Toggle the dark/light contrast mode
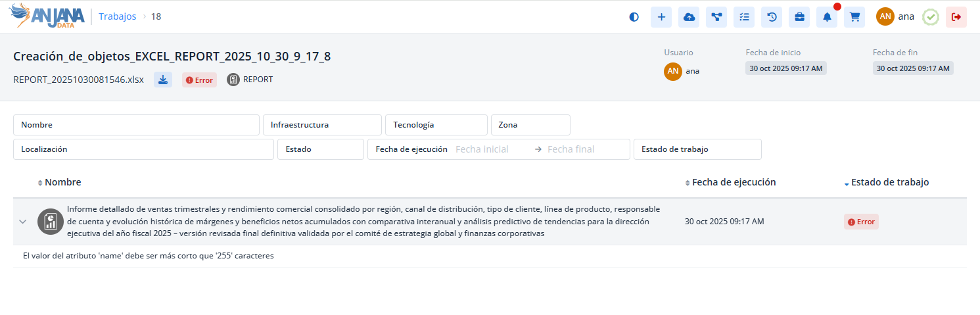The image size is (980, 315). 634,17
